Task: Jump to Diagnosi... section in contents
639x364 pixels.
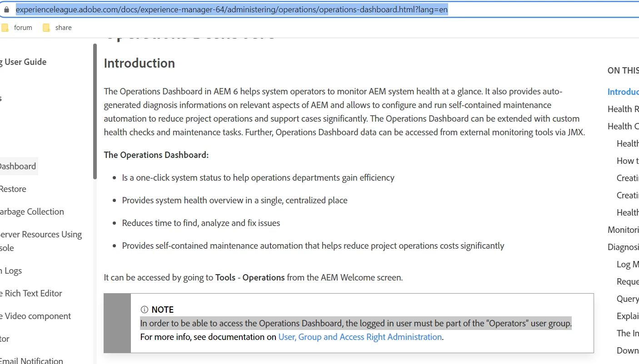Action: 623,247
